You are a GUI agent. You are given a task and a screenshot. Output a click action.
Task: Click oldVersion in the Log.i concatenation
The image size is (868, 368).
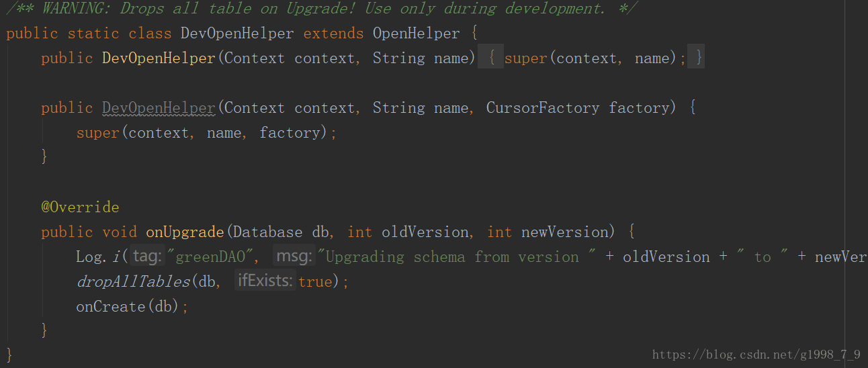(666, 257)
